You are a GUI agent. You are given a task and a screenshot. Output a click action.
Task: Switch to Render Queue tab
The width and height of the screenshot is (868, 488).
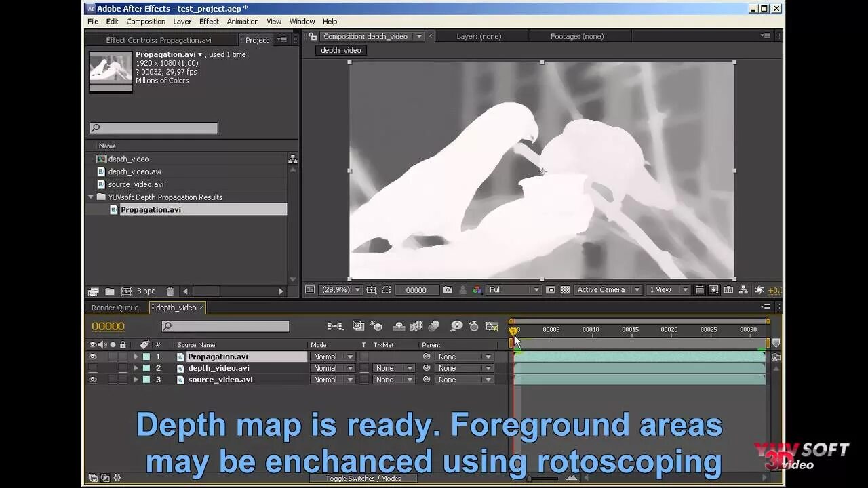click(115, 308)
